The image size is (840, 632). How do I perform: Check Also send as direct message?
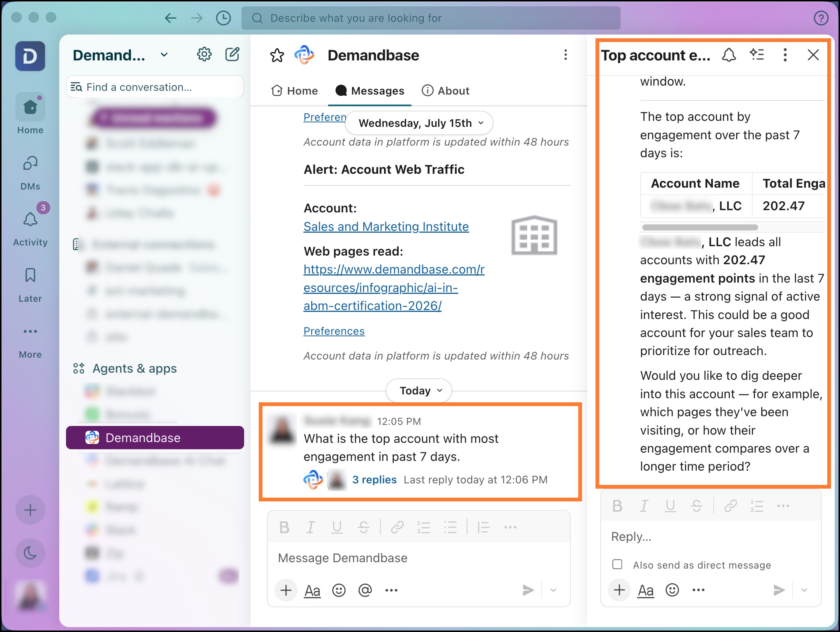617,564
